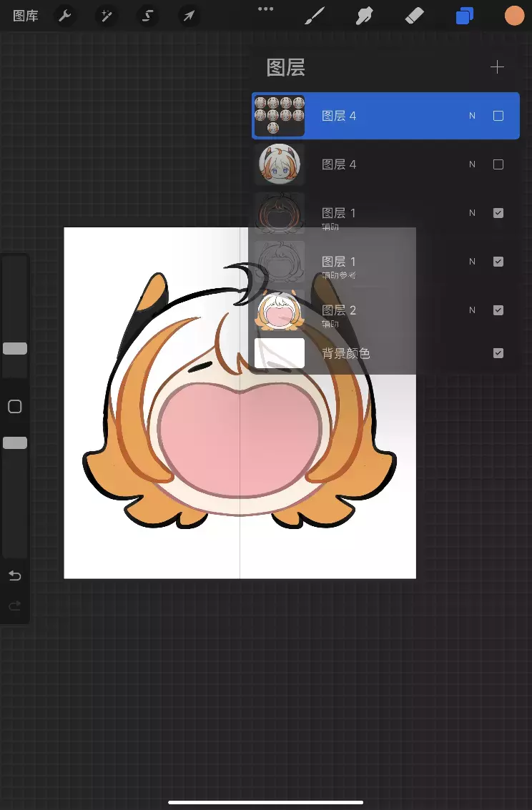This screenshot has width=532, height=810.
Task: Tap the sketch thumbnail of 图层 1 辅助参考
Action: coord(280,262)
